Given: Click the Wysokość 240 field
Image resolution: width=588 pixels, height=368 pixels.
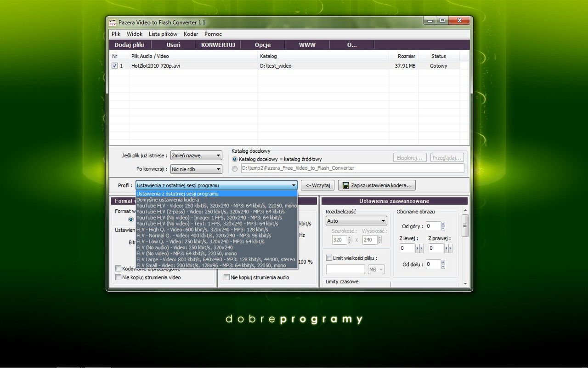Looking at the screenshot, I should (x=369, y=240).
